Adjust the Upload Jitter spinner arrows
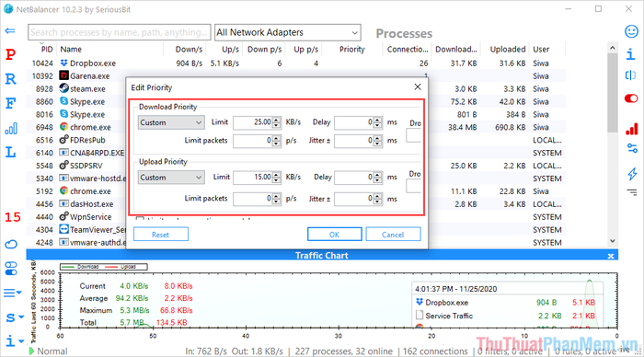The height and width of the screenshot is (357, 644). tap(377, 199)
